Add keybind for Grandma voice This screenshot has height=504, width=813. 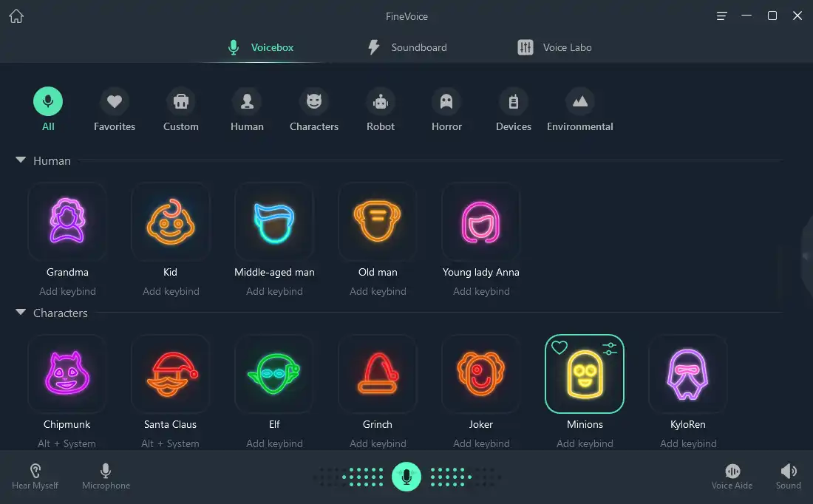pos(67,291)
